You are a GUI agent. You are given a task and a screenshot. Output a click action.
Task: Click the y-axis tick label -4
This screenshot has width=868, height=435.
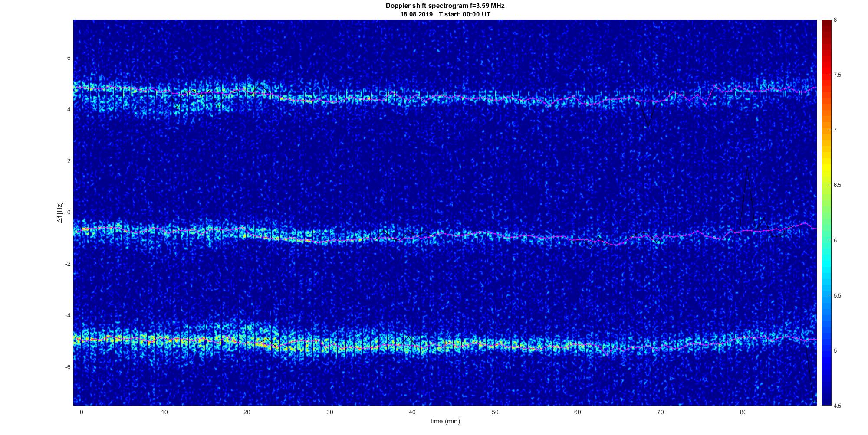68,316
